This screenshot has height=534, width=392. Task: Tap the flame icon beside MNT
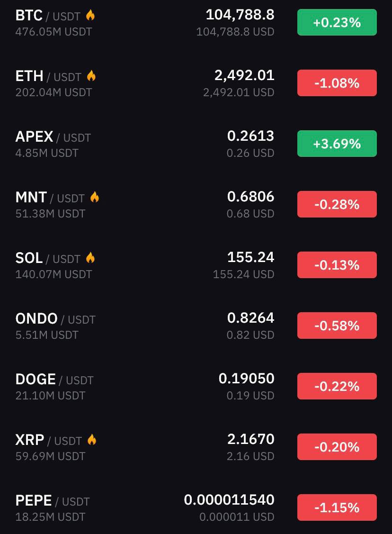click(95, 198)
